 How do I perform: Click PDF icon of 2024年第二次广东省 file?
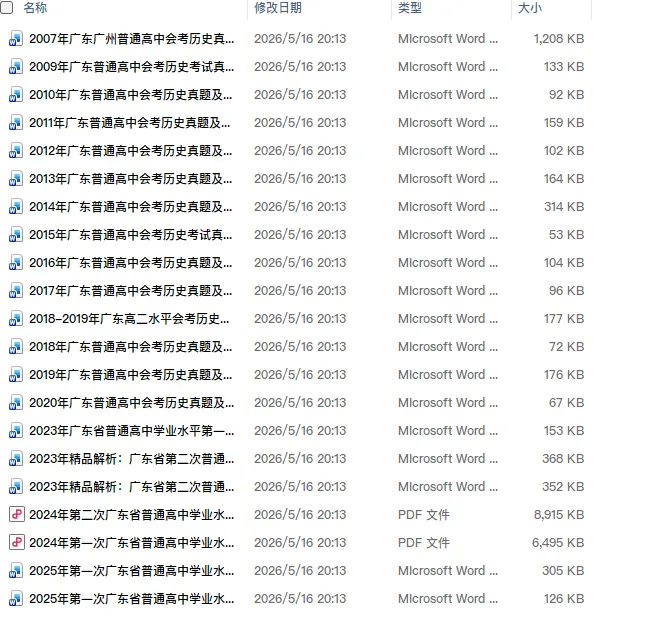[17, 514]
